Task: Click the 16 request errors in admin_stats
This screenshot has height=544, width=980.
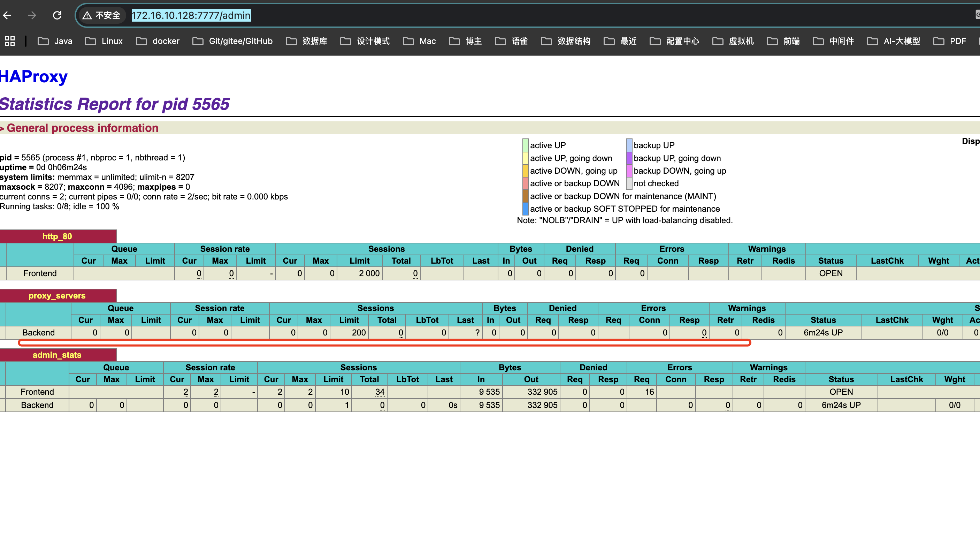Action: 649,392
